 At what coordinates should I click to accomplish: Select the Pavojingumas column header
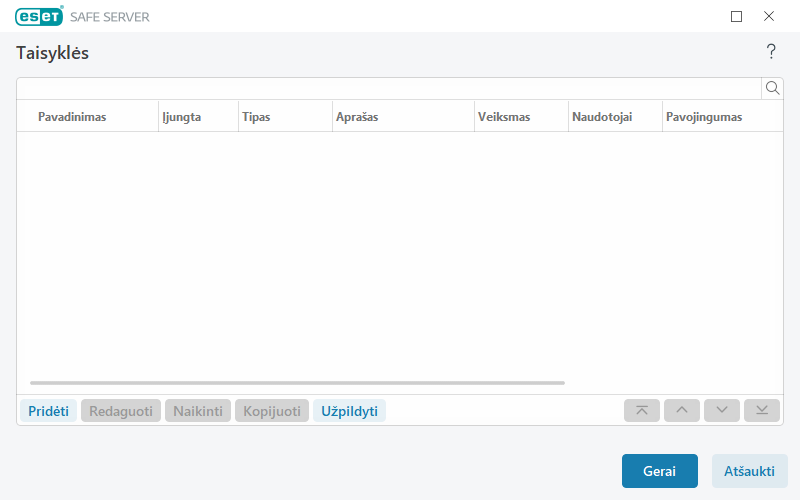704,117
